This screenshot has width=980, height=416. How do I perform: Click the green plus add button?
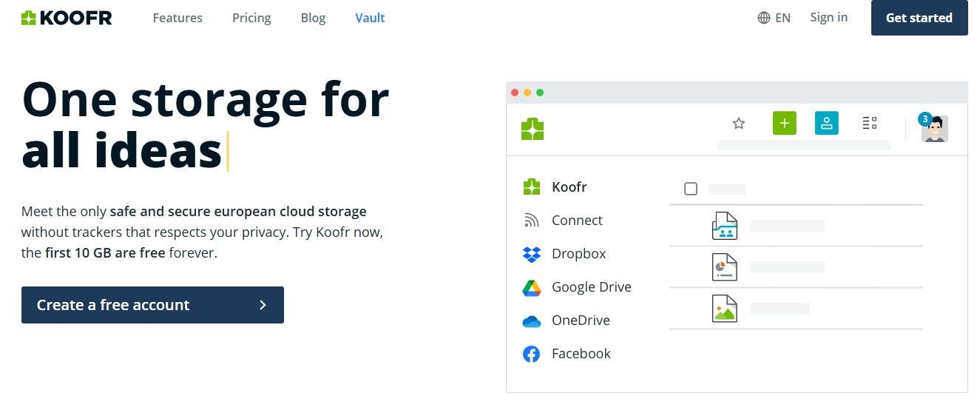pos(784,123)
